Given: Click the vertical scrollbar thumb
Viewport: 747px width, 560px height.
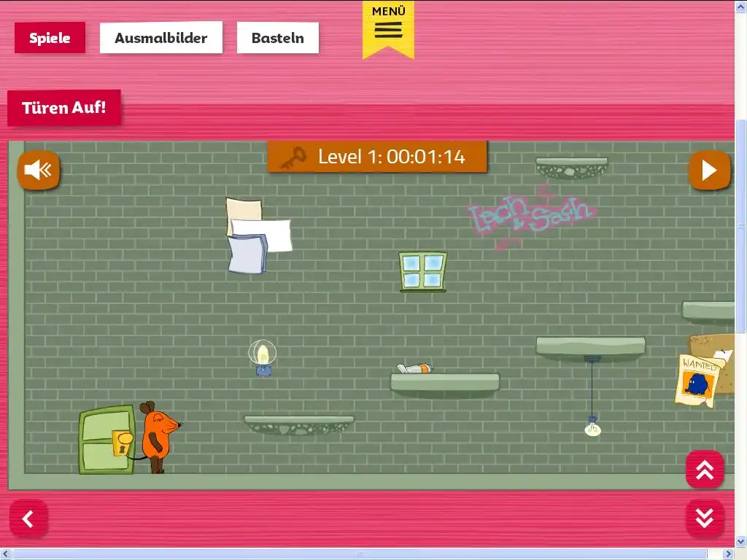Looking at the screenshot, I should coord(741,226).
